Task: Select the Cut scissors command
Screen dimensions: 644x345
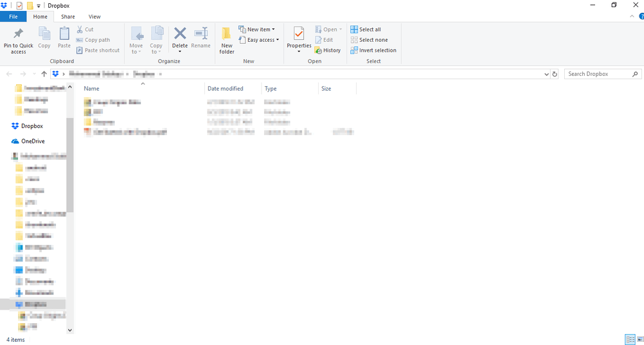Action: (x=85, y=30)
